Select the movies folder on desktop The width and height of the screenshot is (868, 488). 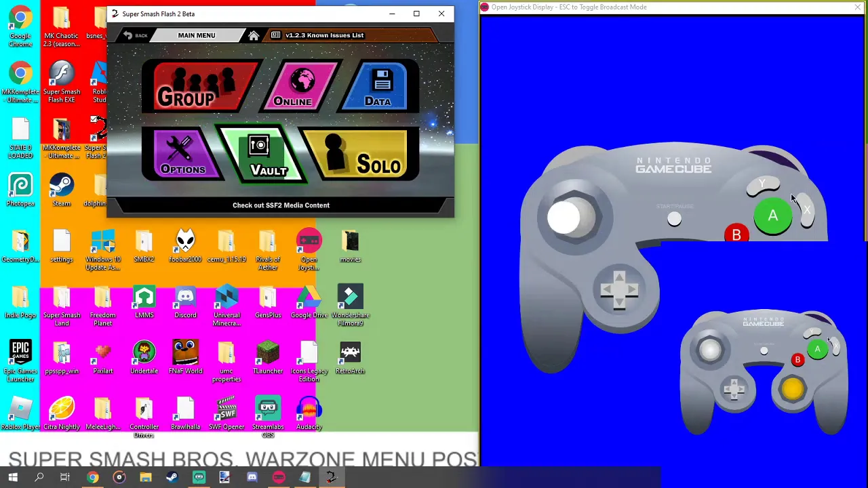pyautogui.click(x=350, y=247)
